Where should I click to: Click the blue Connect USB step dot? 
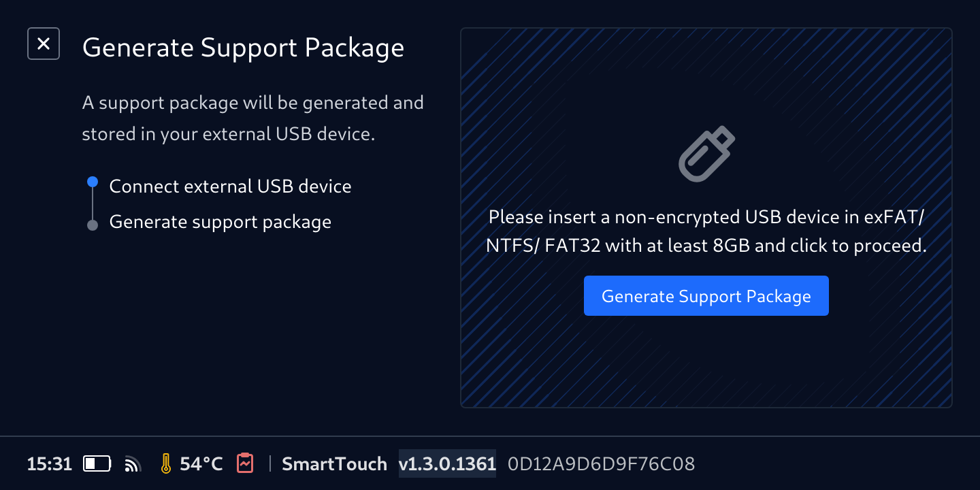(93, 182)
